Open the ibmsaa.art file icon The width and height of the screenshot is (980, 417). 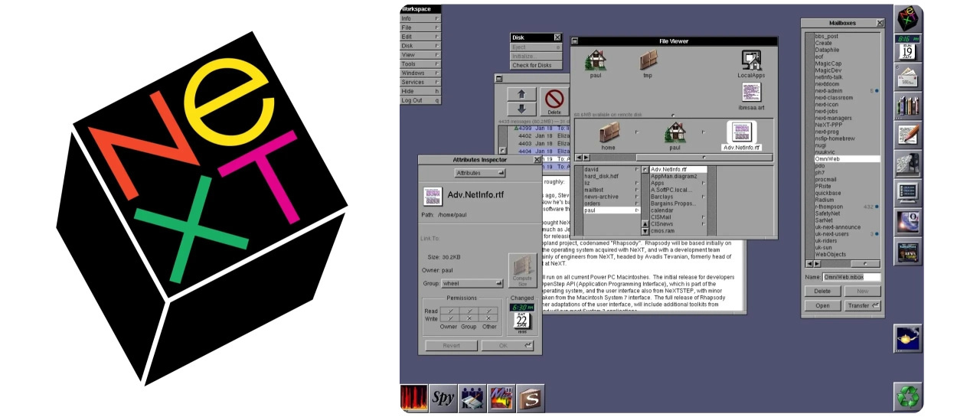pyautogui.click(x=751, y=93)
